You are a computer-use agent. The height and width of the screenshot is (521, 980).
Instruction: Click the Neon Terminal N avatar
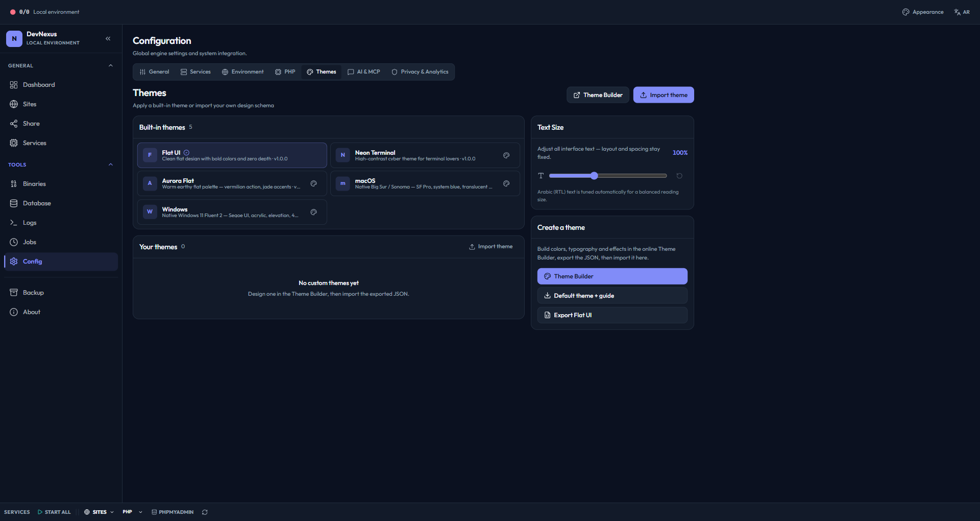point(343,155)
